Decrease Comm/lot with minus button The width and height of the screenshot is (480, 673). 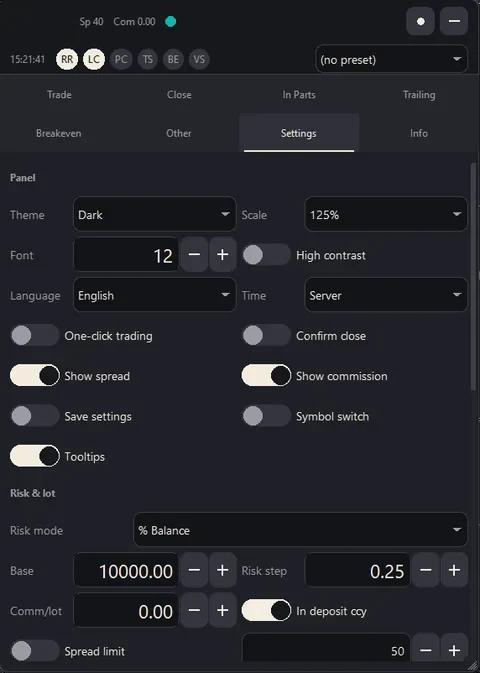coord(194,611)
